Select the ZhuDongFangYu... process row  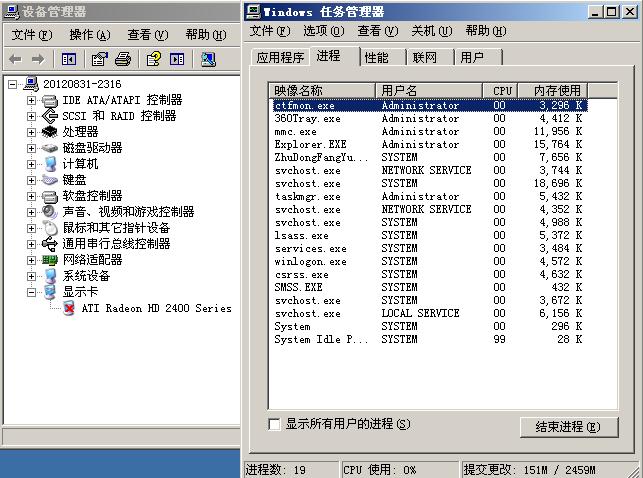tap(429, 157)
